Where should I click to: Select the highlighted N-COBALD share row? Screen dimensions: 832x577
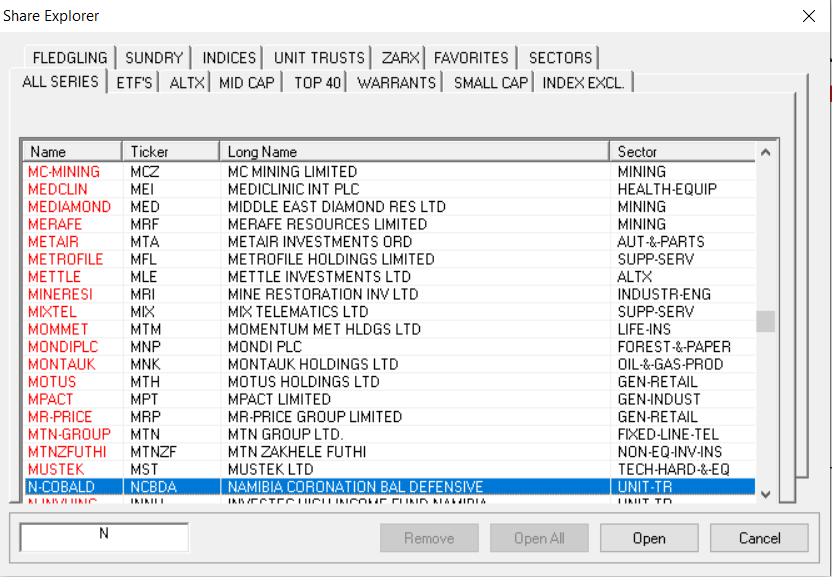coord(390,487)
